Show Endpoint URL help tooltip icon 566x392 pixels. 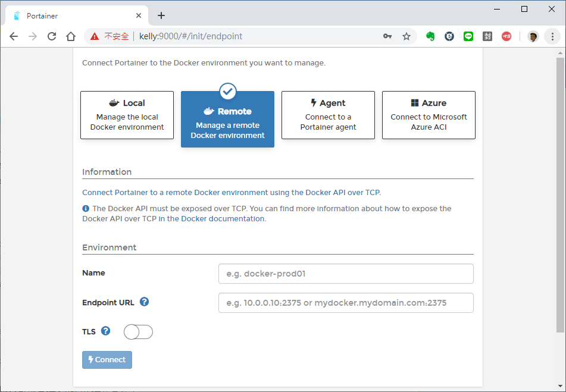pyautogui.click(x=144, y=302)
